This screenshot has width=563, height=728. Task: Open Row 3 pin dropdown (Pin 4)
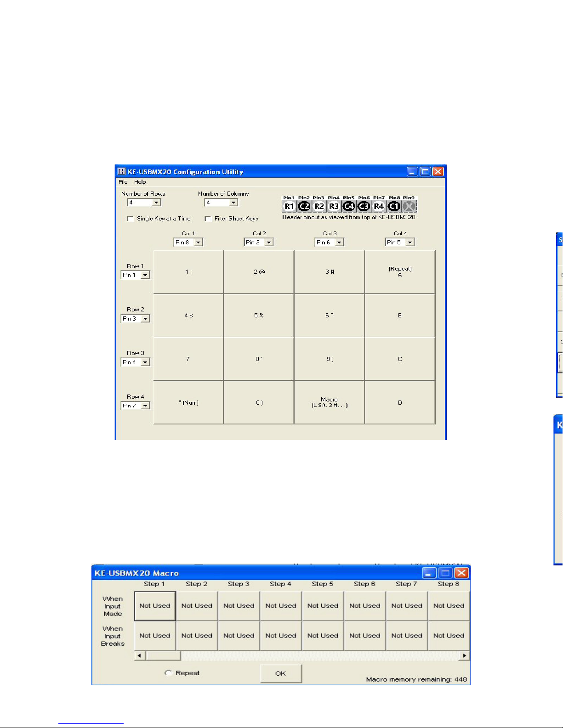tap(145, 362)
